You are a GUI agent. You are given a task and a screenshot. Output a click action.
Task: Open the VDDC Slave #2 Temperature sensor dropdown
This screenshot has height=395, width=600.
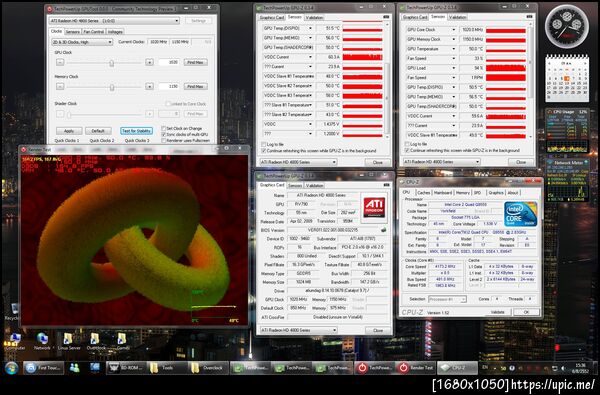(310, 86)
